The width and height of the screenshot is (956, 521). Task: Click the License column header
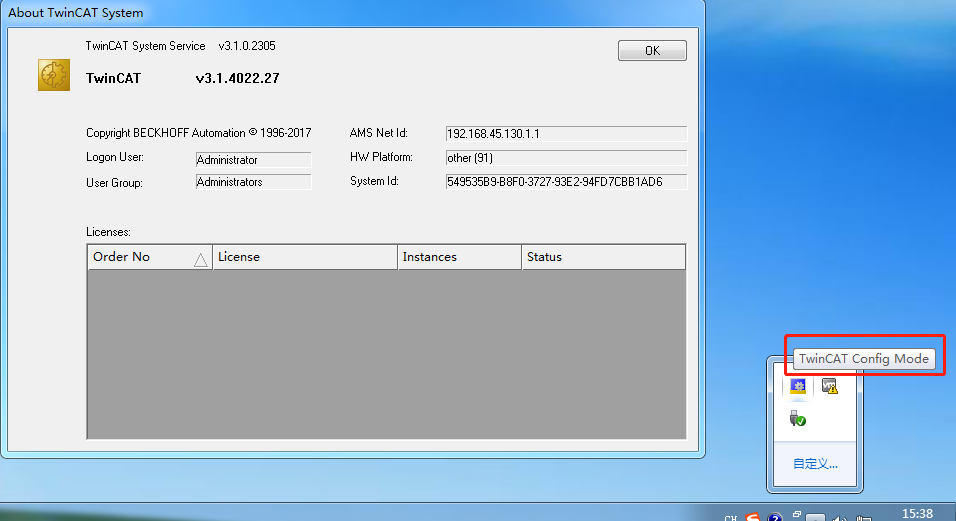[x=305, y=257]
